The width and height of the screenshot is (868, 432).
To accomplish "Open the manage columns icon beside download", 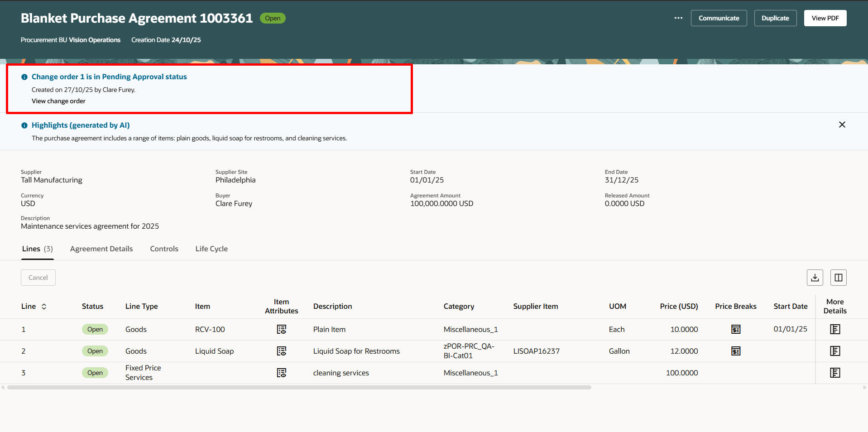I will coord(838,277).
